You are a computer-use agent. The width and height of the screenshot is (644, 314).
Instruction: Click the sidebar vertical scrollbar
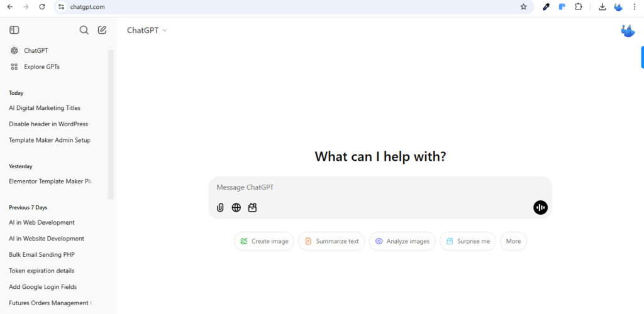pos(111,124)
